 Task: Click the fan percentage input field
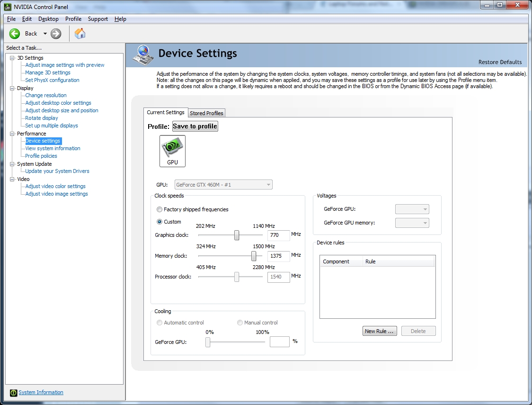(280, 342)
